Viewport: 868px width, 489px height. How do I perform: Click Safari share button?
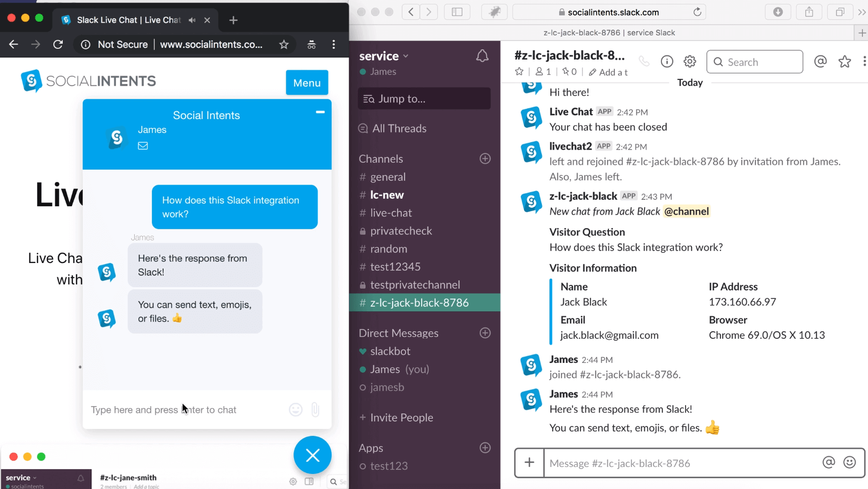(x=809, y=12)
